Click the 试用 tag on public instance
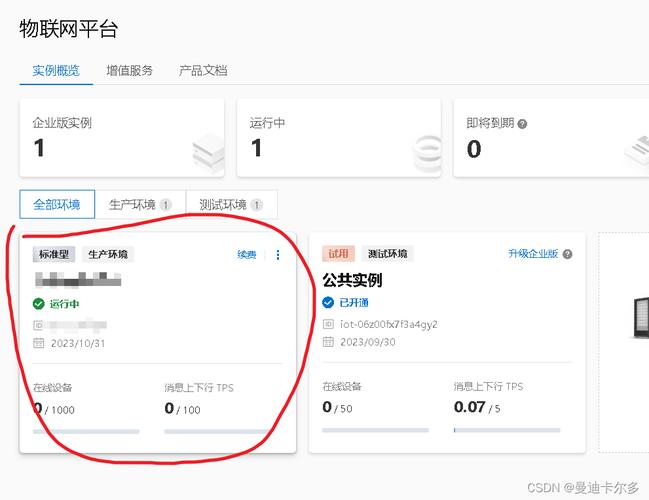 [338, 253]
